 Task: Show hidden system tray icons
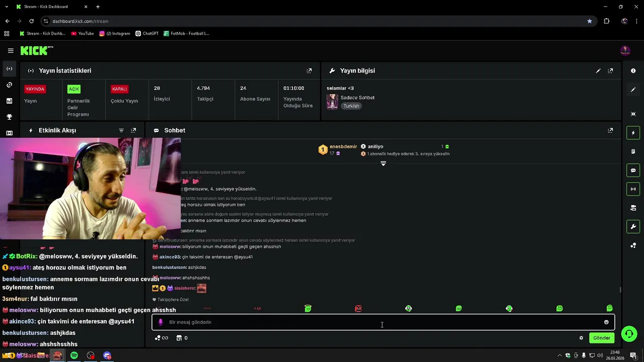(559, 355)
